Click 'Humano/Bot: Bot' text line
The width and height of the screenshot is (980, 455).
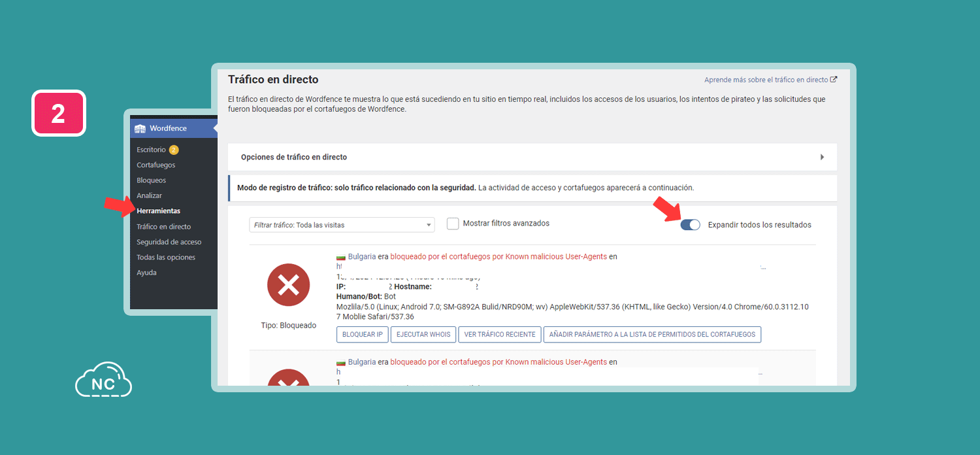(x=366, y=296)
